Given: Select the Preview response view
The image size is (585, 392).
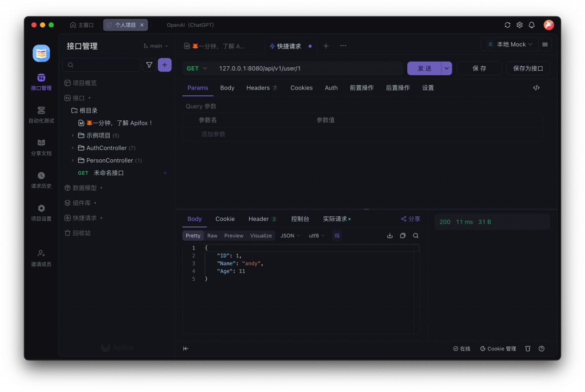Looking at the screenshot, I should [234, 236].
